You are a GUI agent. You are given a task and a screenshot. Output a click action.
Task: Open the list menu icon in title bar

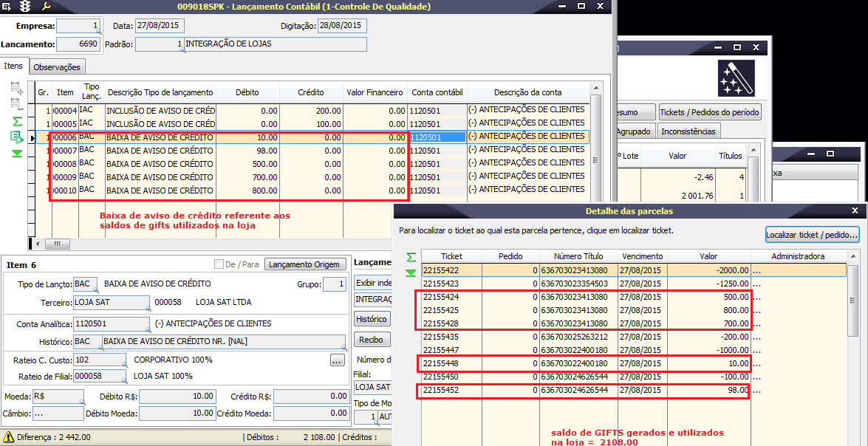tap(7, 7)
